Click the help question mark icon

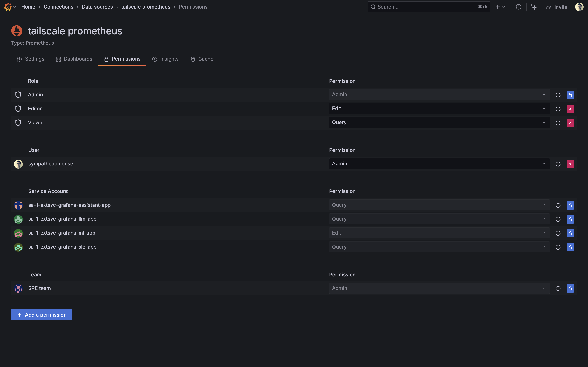[x=518, y=7]
